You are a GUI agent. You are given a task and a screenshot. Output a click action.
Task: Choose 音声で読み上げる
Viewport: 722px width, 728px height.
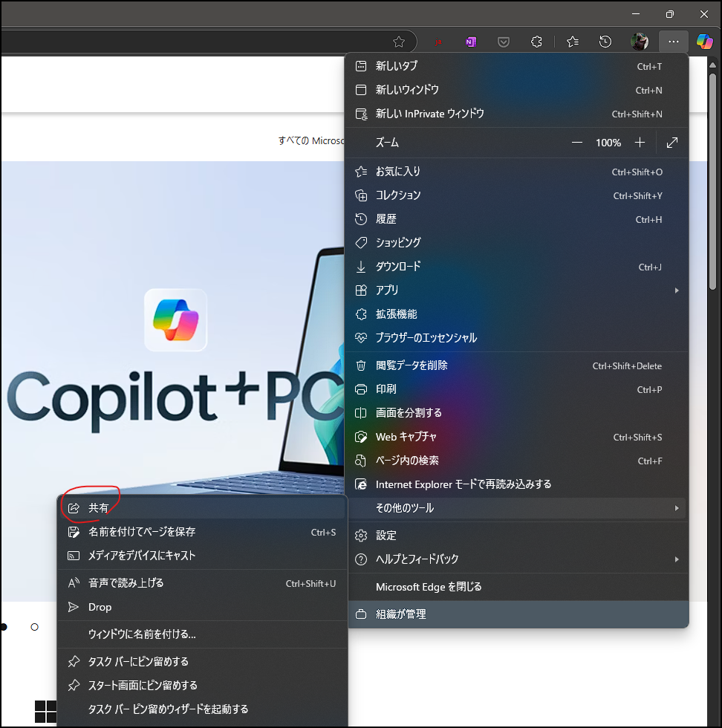point(203,584)
